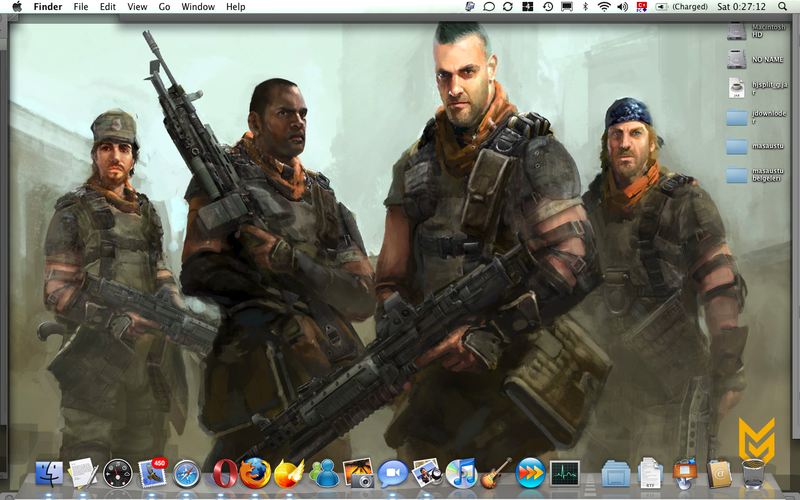
Task: Open Spotlight search magnifier
Action: pos(783,7)
